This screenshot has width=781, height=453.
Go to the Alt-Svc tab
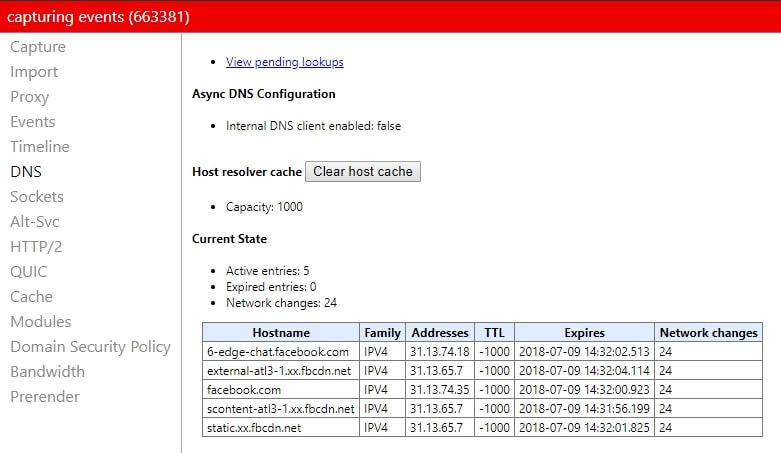pyautogui.click(x=35, y=221)
